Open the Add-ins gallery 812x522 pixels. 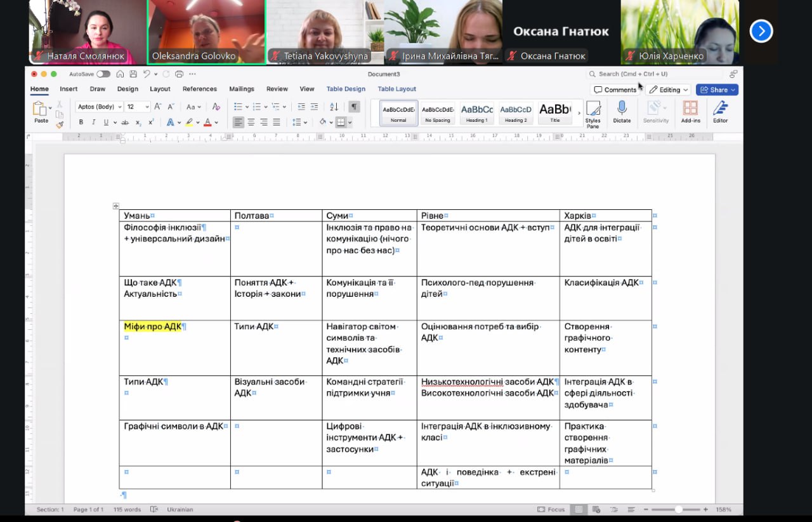coord(690,112)
